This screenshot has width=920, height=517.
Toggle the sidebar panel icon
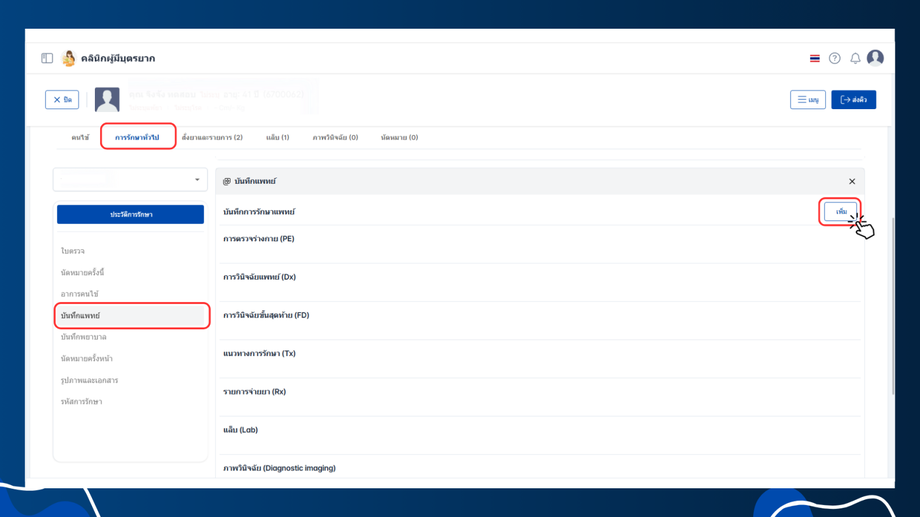(47, 58)
